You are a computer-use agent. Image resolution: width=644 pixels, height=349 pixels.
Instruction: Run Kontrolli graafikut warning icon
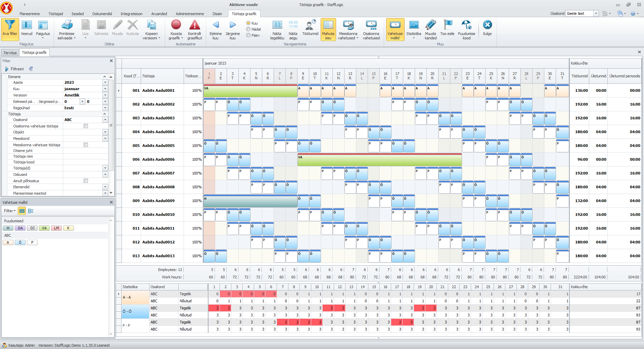[x=195, y=25]
